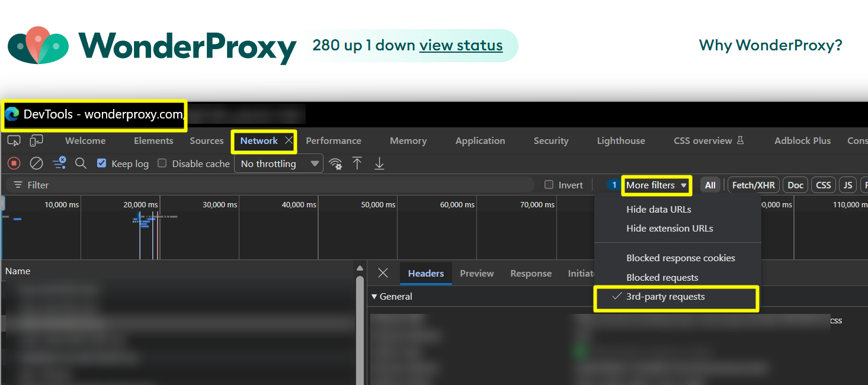Clear the network log

coord(36,163)
